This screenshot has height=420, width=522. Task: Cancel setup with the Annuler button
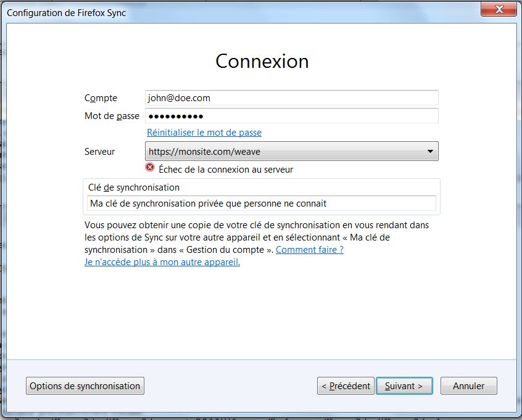pyautogui.click(x=468, y=386)
